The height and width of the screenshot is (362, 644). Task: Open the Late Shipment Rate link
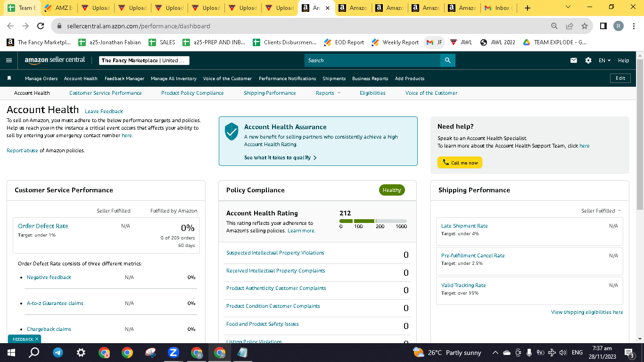pyautogui.click(x=464, y=226)
